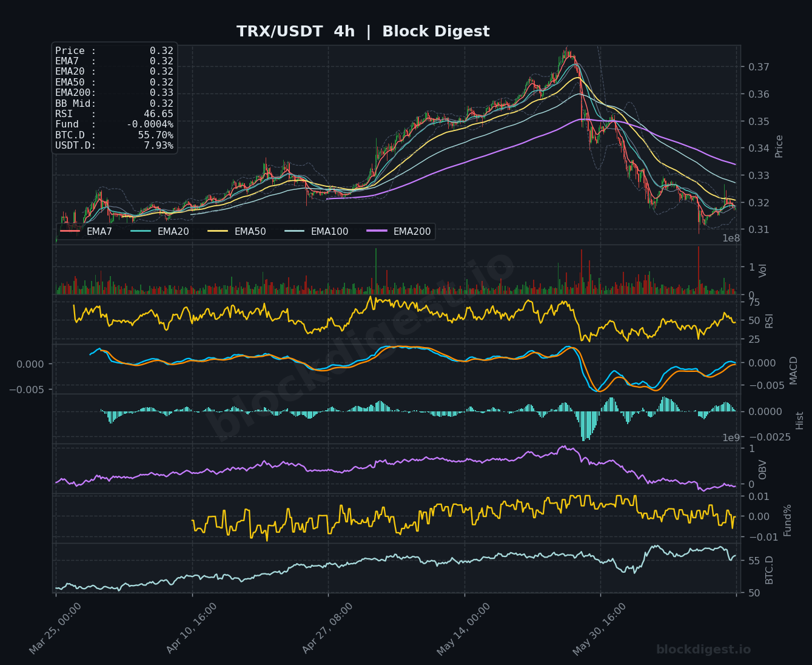Click the BTC.D 50 axis tick

(754, 593)
